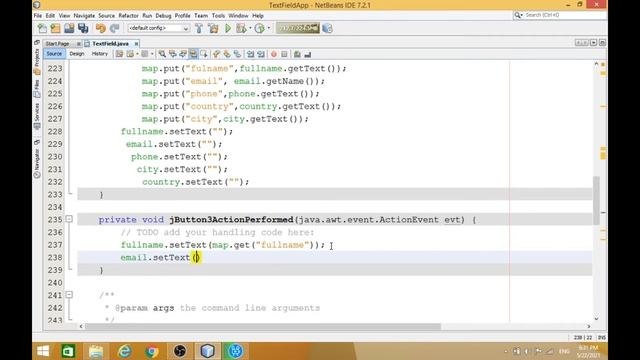The image size is (640, 360).
Task: Click the Shift Line Left icon
Action: tap(251, 54)
